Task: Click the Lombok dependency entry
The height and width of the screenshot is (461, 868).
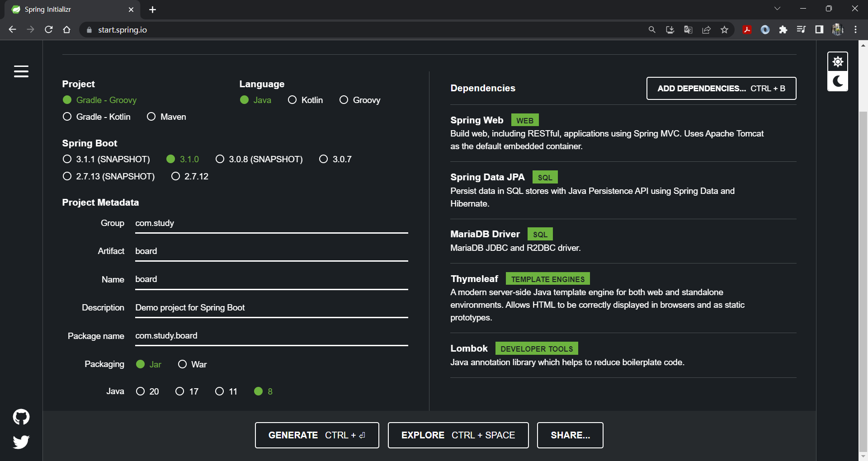Action: (623, 355)
